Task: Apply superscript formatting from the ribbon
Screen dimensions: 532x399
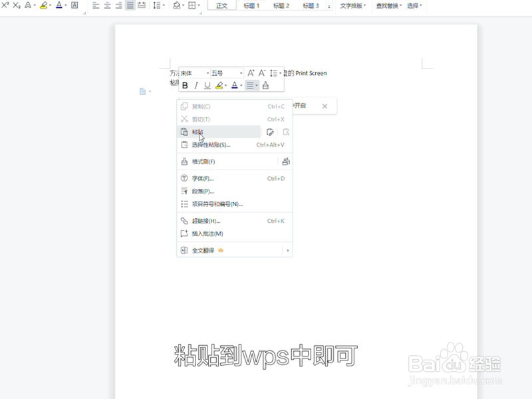Action: [5, 5]
